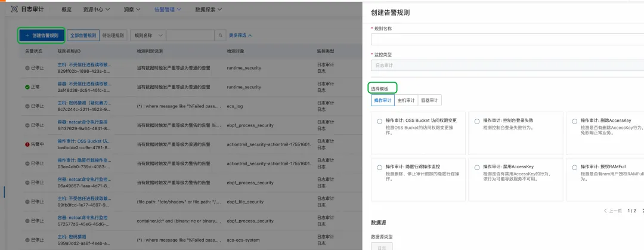This screenshot has height=250, width=644.
Task: Click the green 正常 status icon
Action: [x=27, y=87]
